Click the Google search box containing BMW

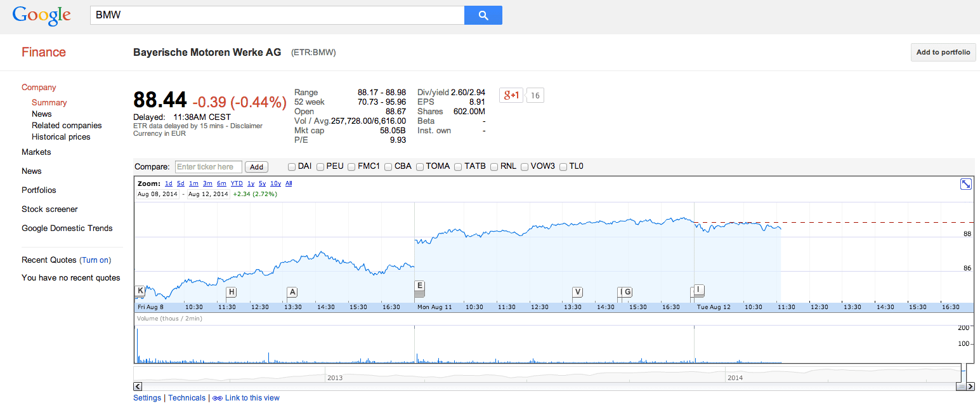click(277, 15)
